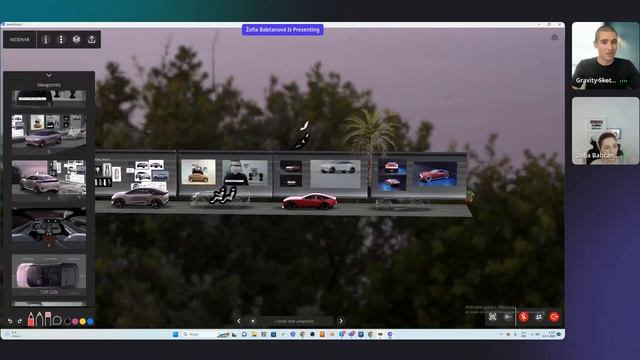
Task: Click the undo arrow in drawing toolbar
Action: pos(10,321)
